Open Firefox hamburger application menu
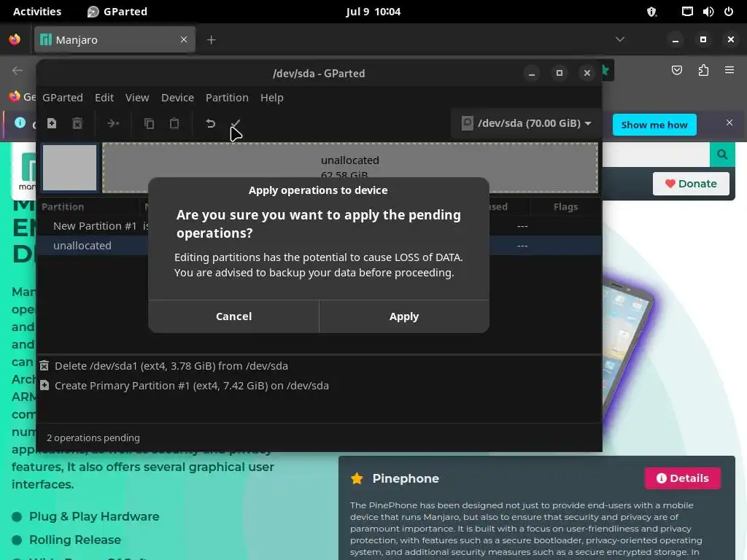 [729, 71]
